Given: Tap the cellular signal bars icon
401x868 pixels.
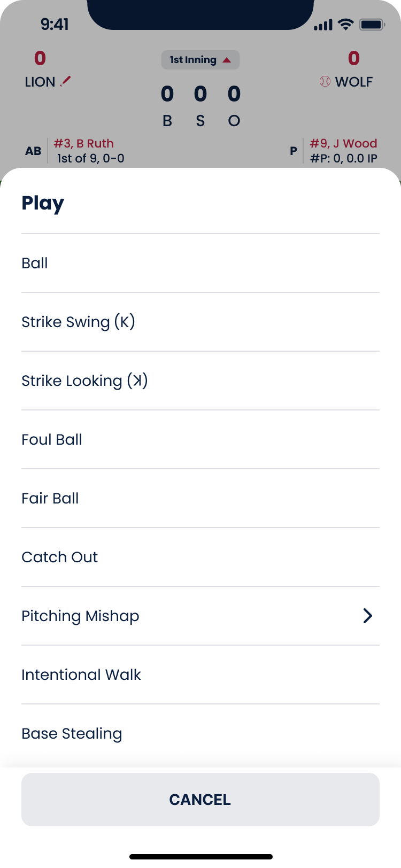Looking at the screenshot, I should (x=323, y=25).
